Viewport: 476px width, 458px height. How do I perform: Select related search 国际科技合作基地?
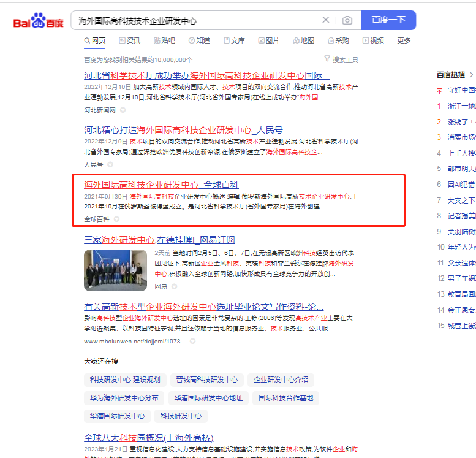tap(285, 398)
